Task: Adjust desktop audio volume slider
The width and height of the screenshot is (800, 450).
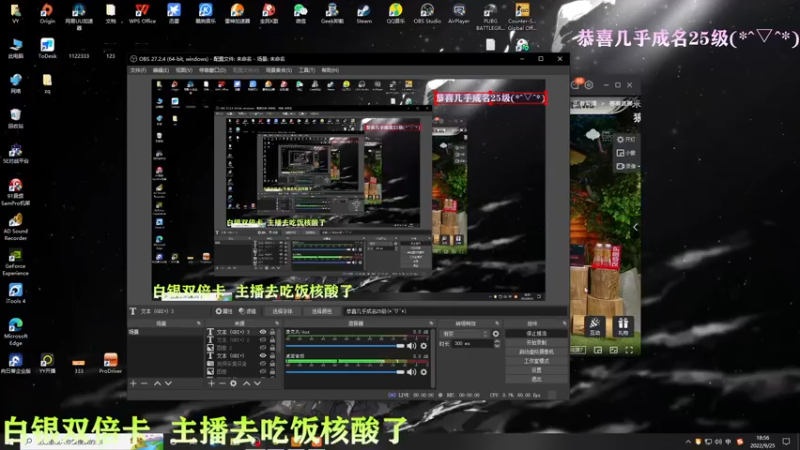Action: pos(345,372)
